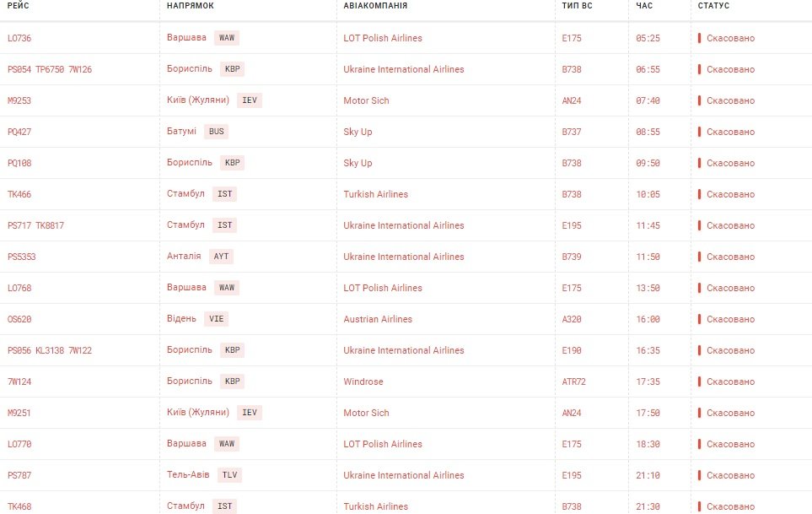
Task: Select flight number PQ427
Action: pyautogui.click(x=19, y=133)
